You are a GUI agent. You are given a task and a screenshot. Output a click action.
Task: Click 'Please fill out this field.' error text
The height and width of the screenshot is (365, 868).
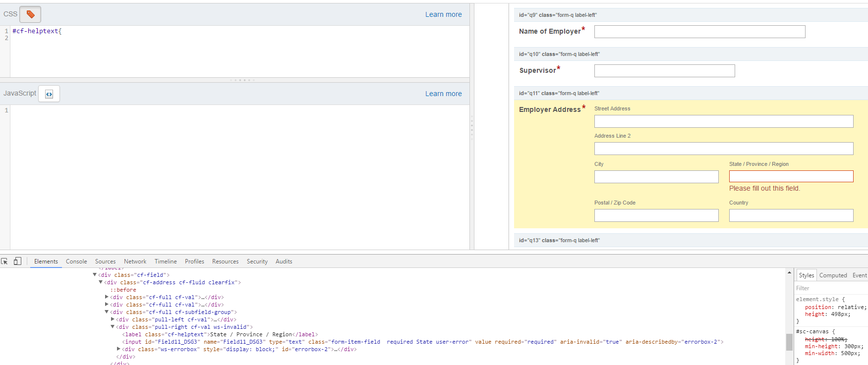(764, 188)
